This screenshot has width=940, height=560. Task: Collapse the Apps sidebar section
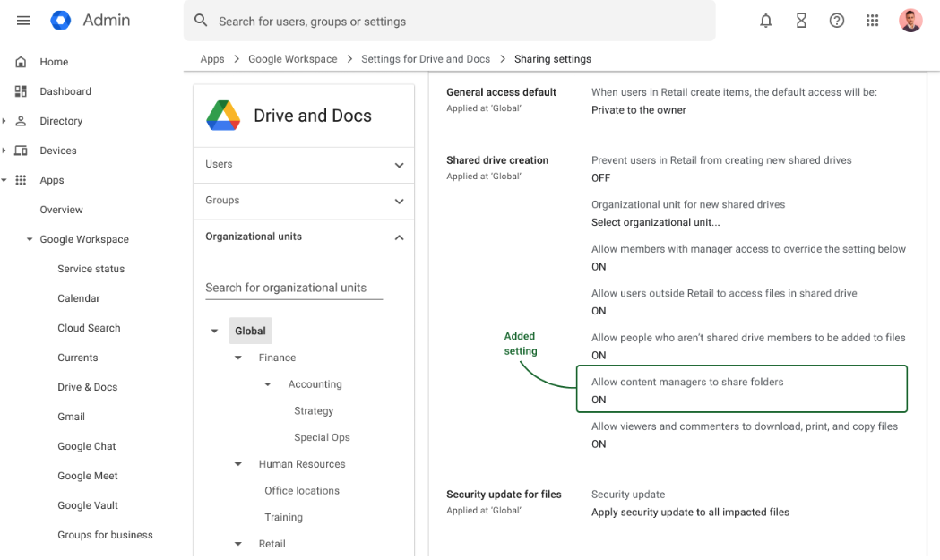tap(4, 180)
